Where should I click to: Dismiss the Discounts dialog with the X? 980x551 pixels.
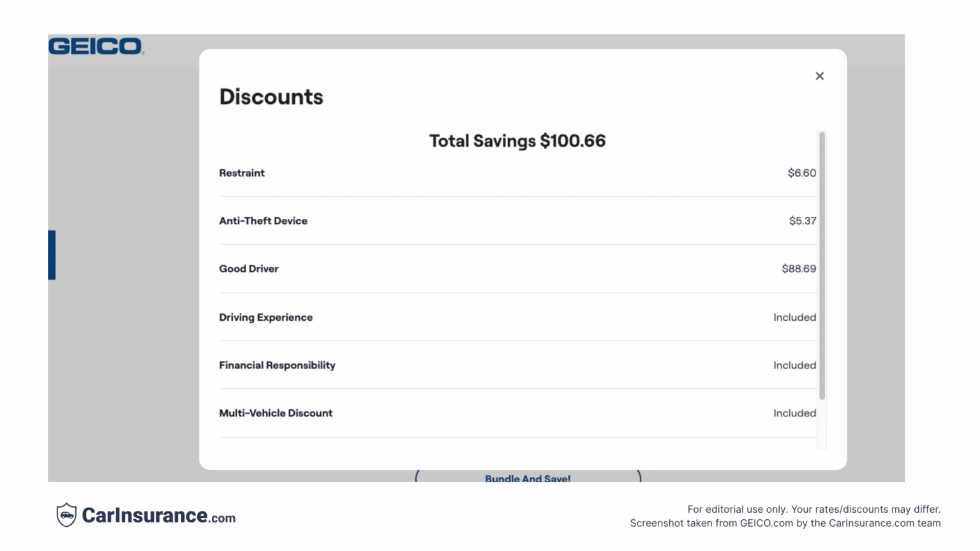click(x=820, y=76)
